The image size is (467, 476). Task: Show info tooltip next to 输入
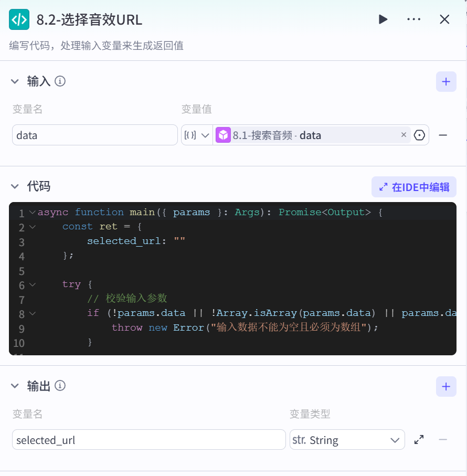[60, 81]
